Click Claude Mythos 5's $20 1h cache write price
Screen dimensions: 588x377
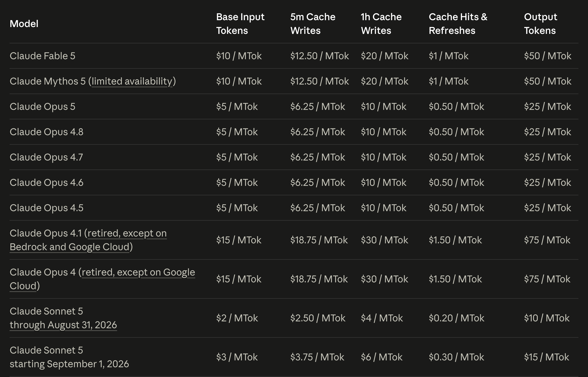click(x=385, y=81)
